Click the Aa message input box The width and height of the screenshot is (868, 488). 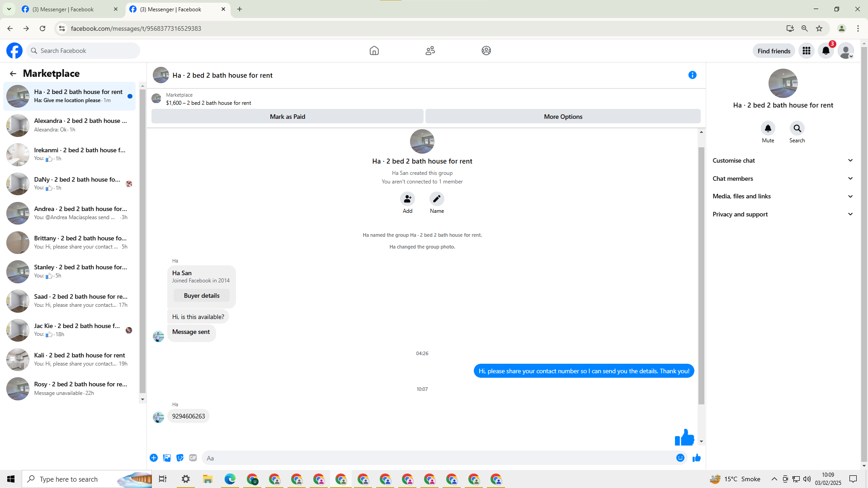pyautogui.click(x=439, y=458)
